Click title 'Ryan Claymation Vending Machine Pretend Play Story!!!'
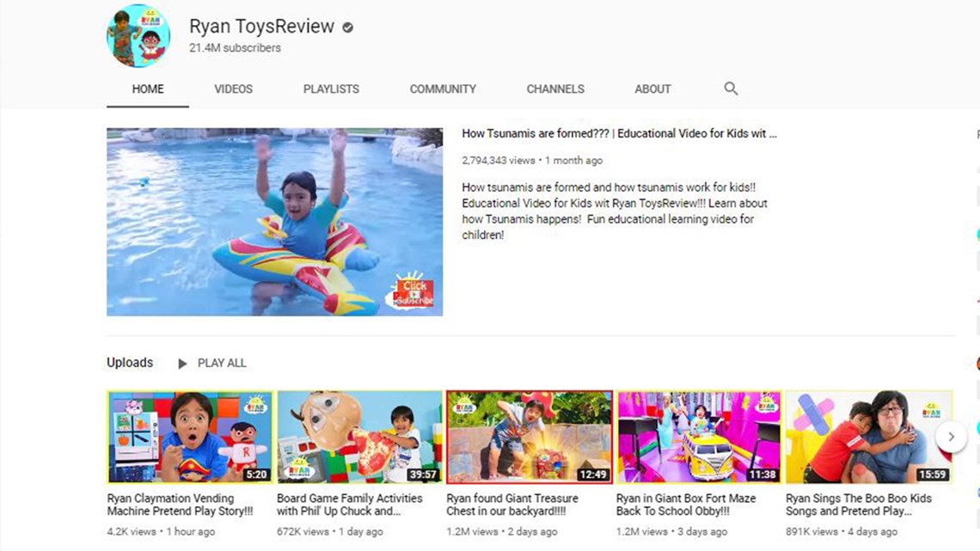 [180, 505]
